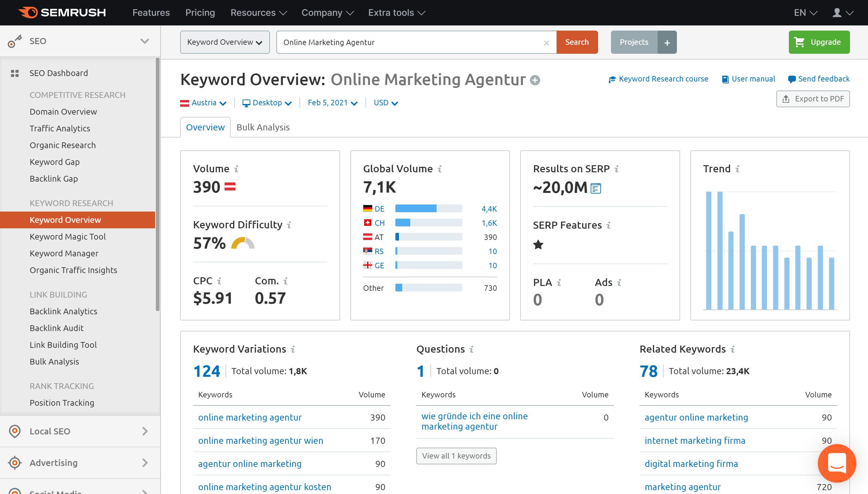Open the Pricing menu item
Image resolution: width=868 pixels, height=494 pixels.
click(200, 13)
